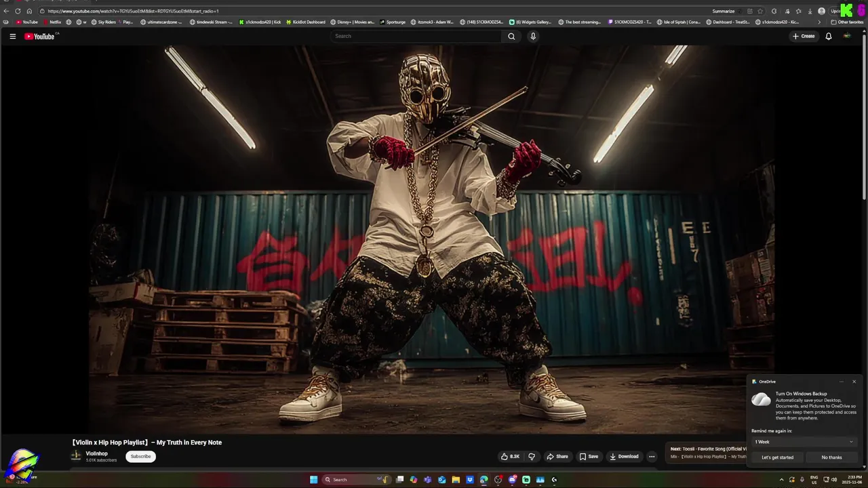This screenshot has width=868, height=488.
Task: Start voice search with the microphone icon
Action: 533,36
